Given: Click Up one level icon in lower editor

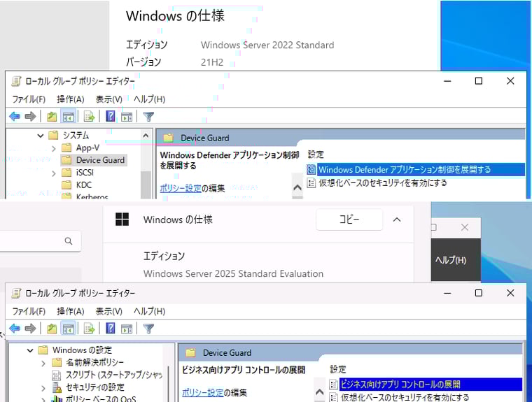Looking at the screenshot, I should coord(52,328).
